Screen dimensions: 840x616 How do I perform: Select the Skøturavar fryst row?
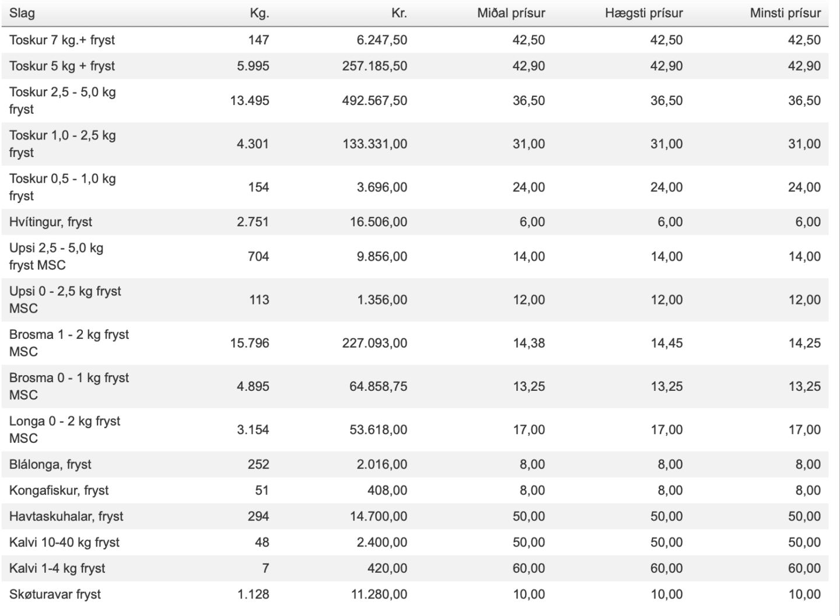click(x=415, y=594)
